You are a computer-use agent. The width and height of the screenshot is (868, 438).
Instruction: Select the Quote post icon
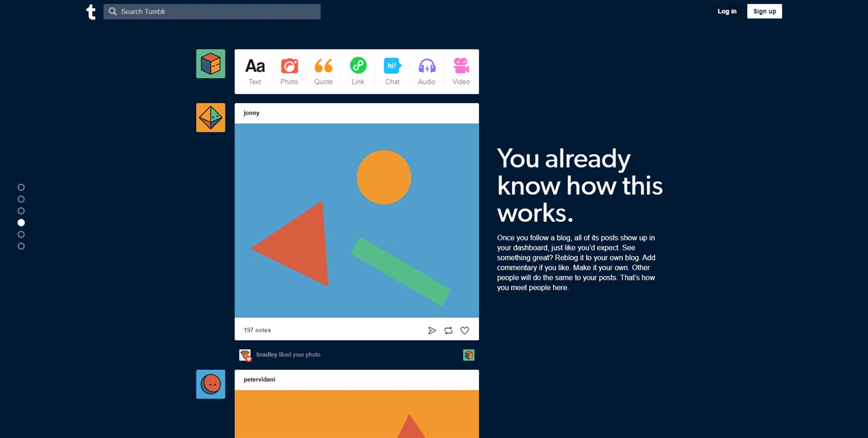click(323, 66)
